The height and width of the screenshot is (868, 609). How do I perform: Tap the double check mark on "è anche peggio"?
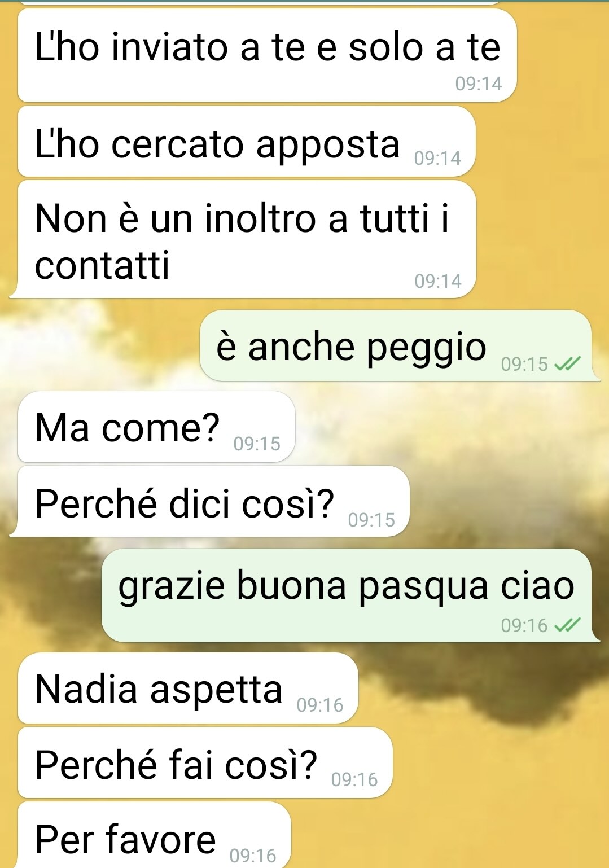tap(567, 364)
